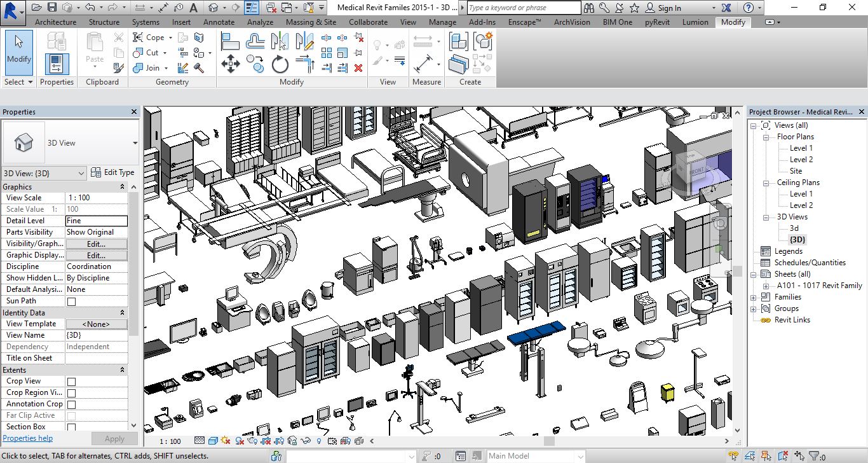Toggle the Sun Path icon in view bar
This screenshot has width=868, height=463.
[x=227, y=441]
